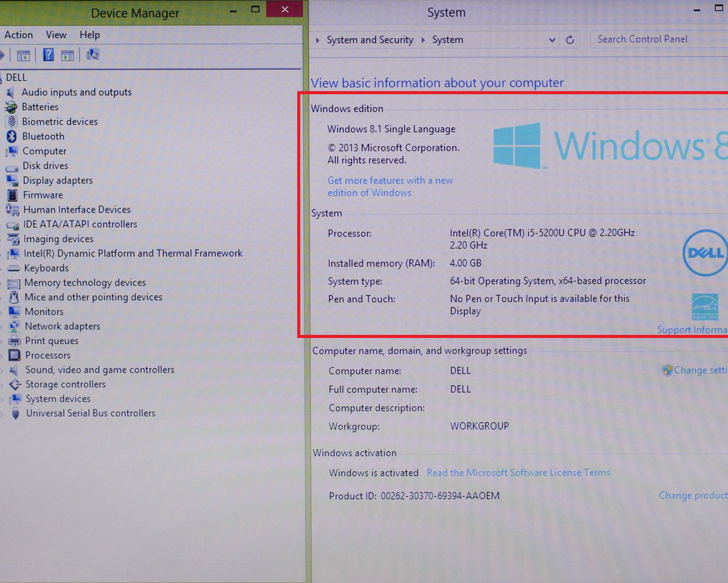Click the Scan for hardware changes toolbar icon
728x583 pixels.
[x=93, y=55]
